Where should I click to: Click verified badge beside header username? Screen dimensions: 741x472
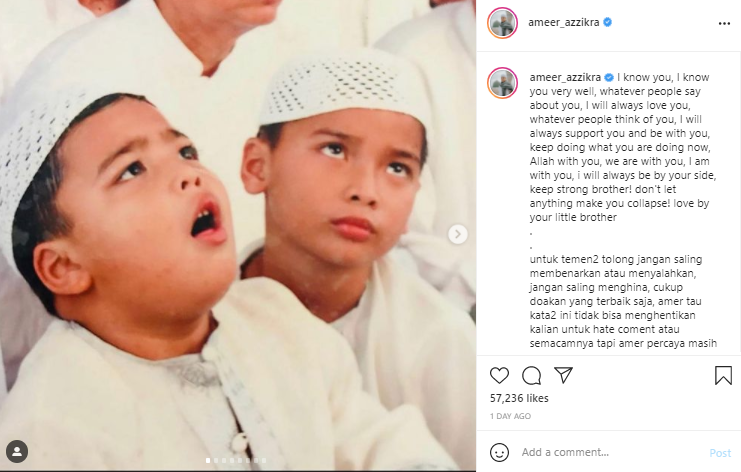point(608,22)
